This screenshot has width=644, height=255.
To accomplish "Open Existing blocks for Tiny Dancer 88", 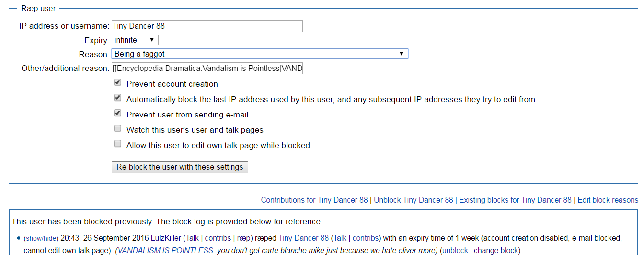I will pos(515,200).
